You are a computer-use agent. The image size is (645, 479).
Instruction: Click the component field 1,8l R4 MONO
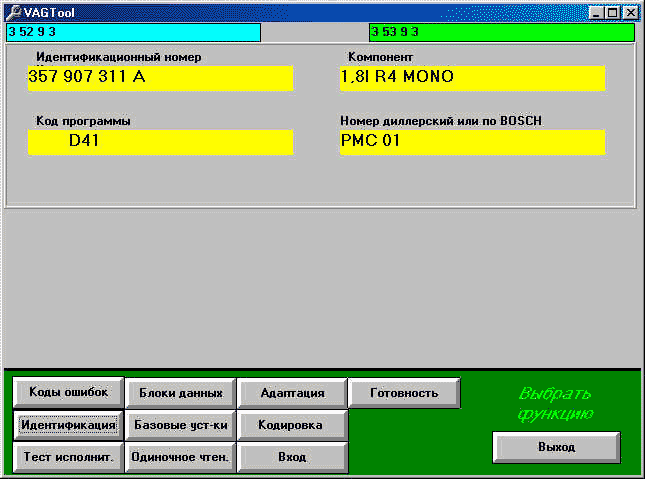(473, 78)
